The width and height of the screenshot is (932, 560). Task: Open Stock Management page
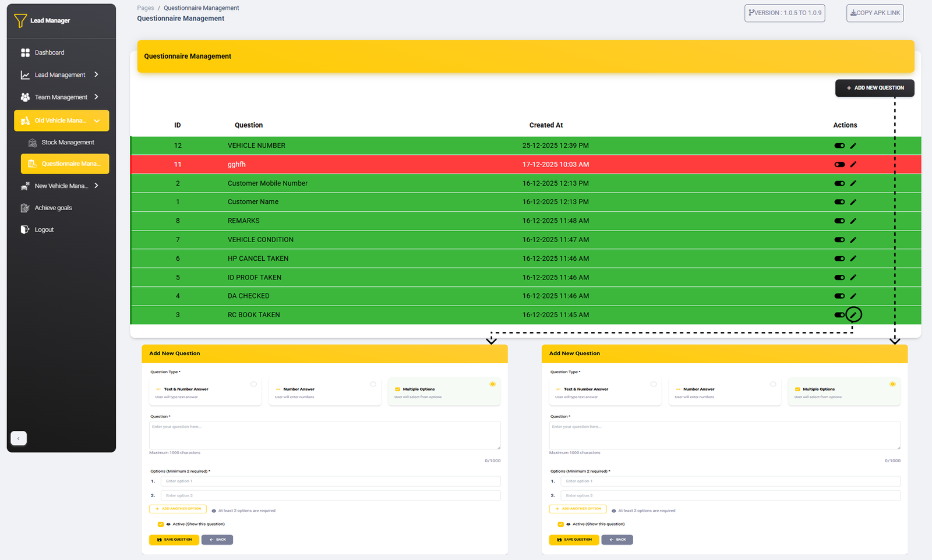pos(67,143)
